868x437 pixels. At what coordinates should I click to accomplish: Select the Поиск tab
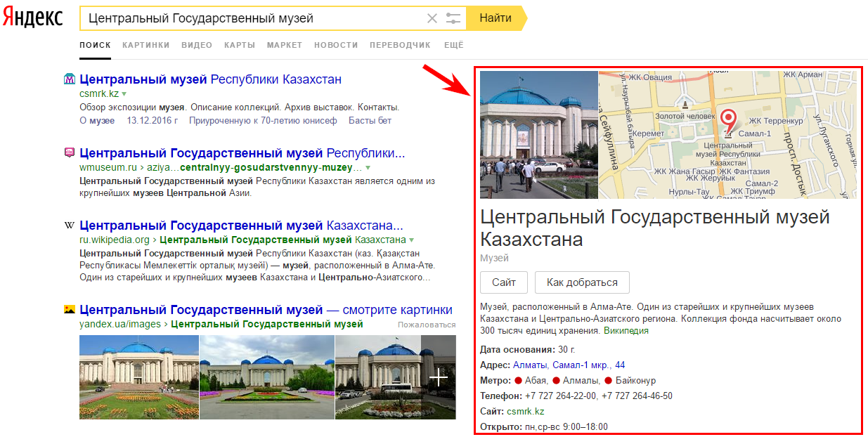[95, 45]
